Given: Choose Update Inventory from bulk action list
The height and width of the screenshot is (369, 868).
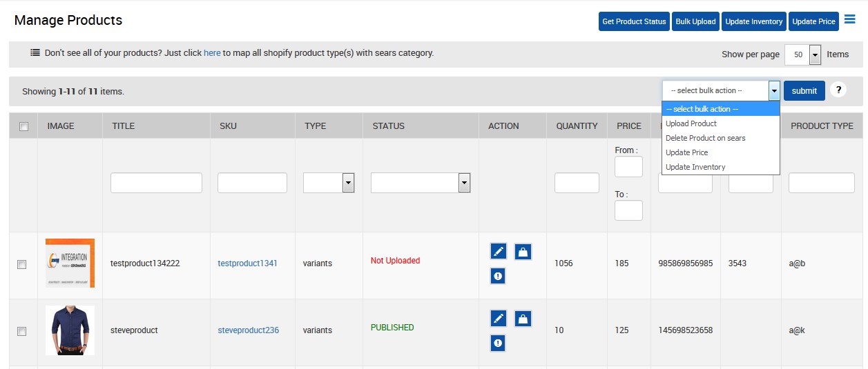Looking at the screenshot, I should pyautogui.click(x=721, y=167).
